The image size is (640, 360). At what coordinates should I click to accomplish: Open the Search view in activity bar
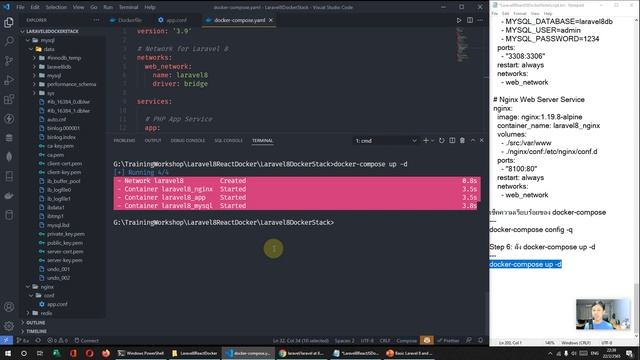(9, 41)
